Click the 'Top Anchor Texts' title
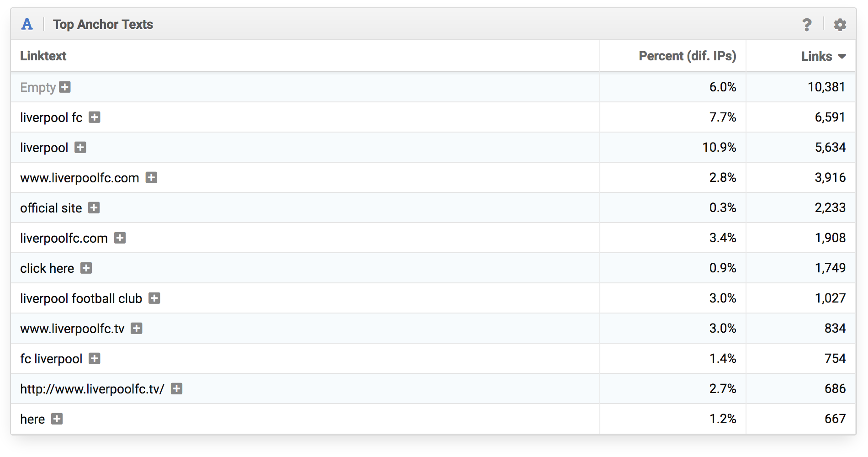 (x=103, y=24)
